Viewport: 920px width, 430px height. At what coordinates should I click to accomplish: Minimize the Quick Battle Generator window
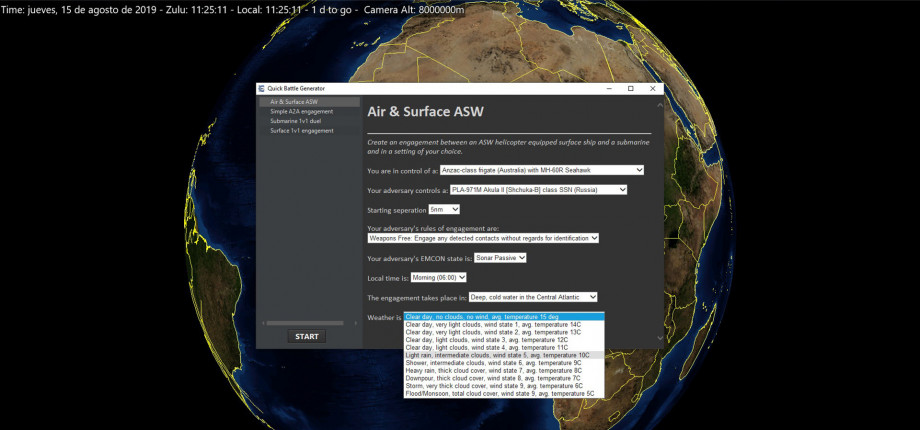(608, 89)
